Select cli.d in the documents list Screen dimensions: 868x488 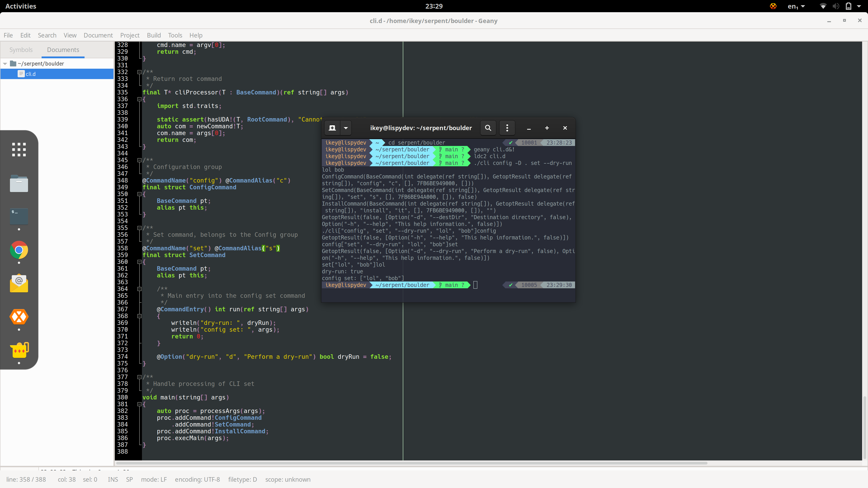(57, 74)
